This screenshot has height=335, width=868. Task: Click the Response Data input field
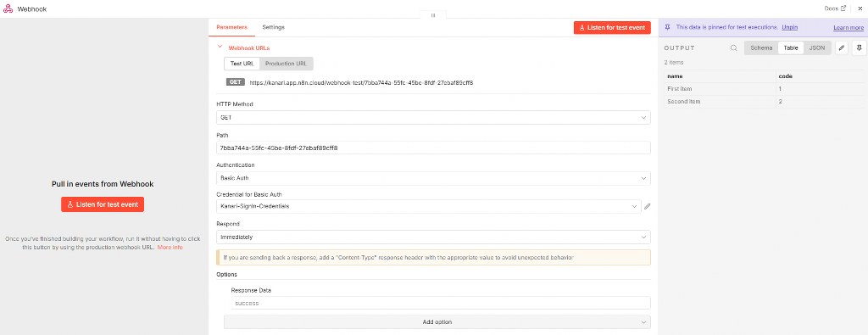pyautogui.click(x=441, y=303)
